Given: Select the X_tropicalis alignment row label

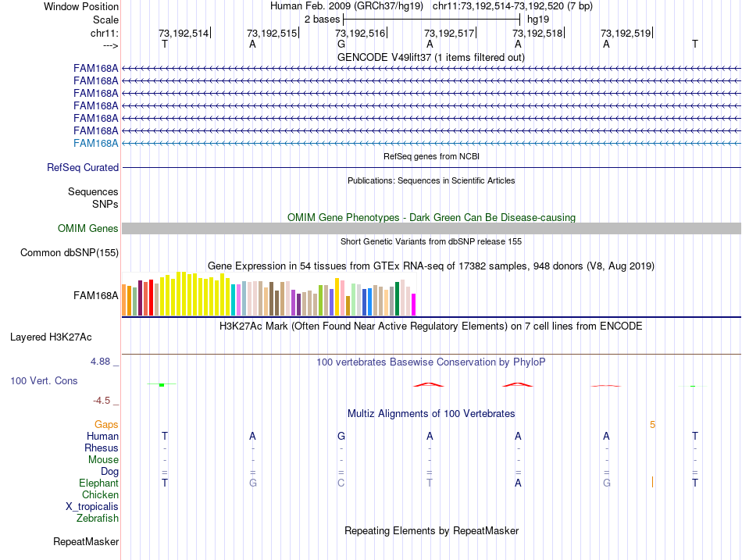Looking at the screenshot, I should [x=92, y=507].
